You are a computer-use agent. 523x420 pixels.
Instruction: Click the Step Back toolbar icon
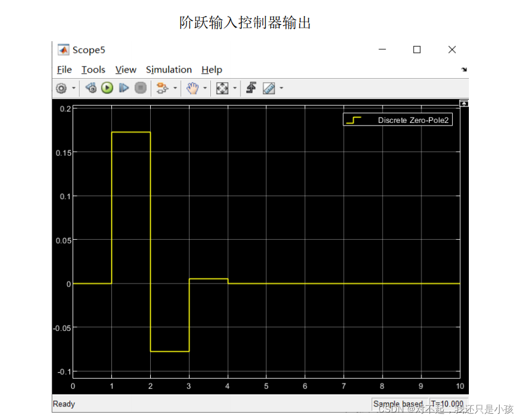click(x=90, y=88)
